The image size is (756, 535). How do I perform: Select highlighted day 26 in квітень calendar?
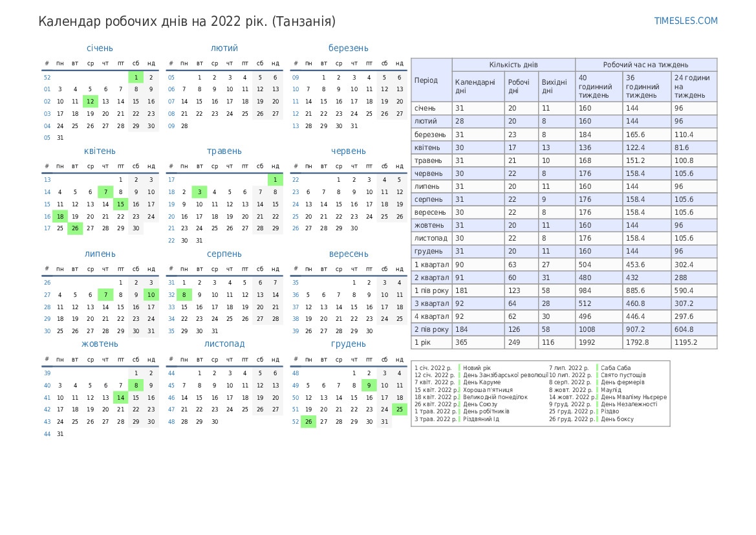point(75,228)
